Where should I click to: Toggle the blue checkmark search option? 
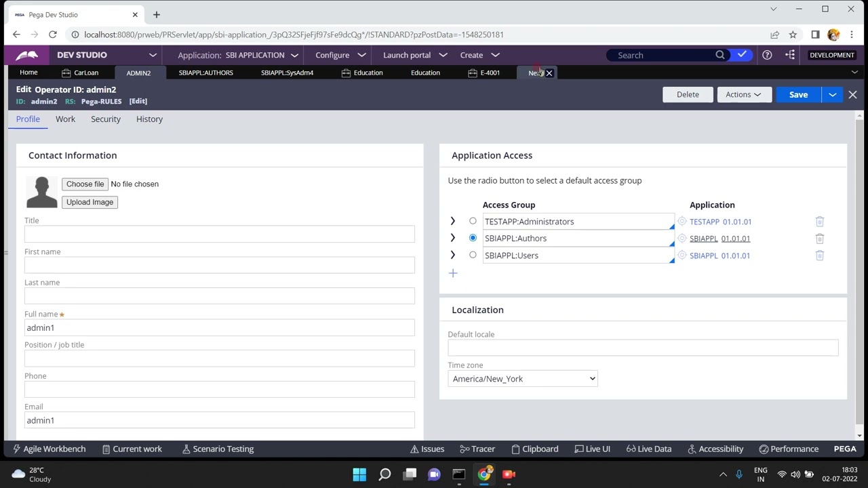(x=742, y=55)
